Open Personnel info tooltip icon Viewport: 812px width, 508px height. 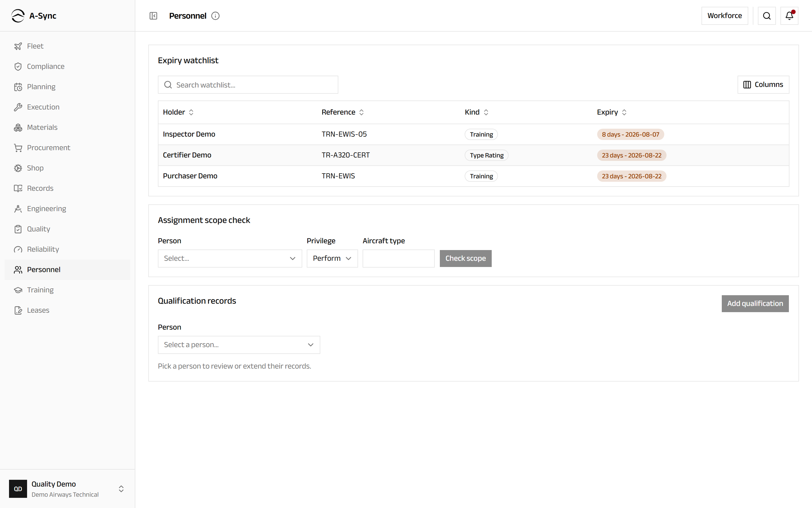(215, 16)
